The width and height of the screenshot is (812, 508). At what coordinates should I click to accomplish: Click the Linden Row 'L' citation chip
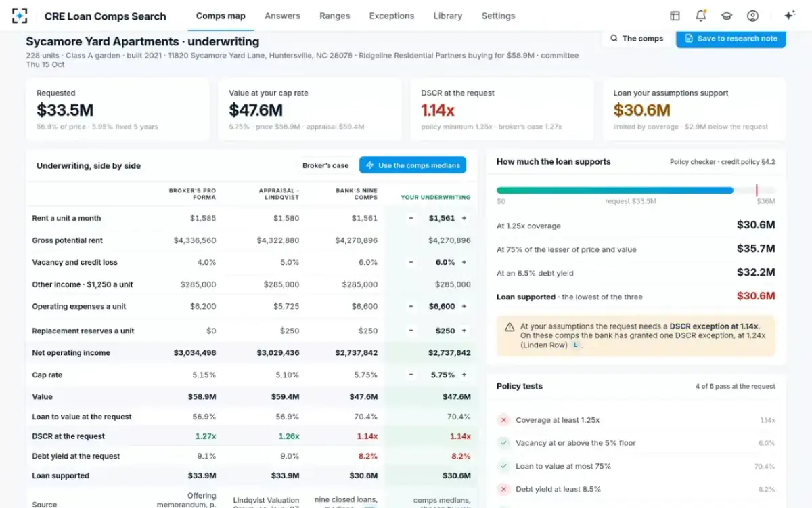(x=576, y=345)
